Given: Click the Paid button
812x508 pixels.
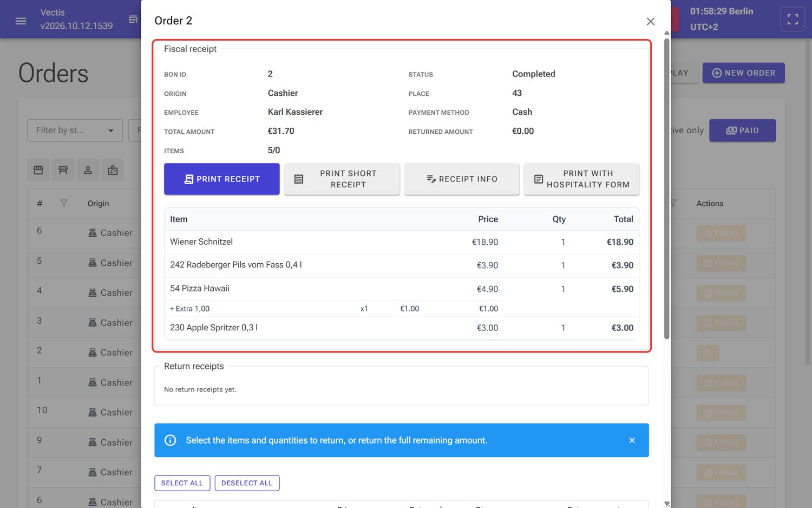Looking at the screenshot, I should coord(742,131).
